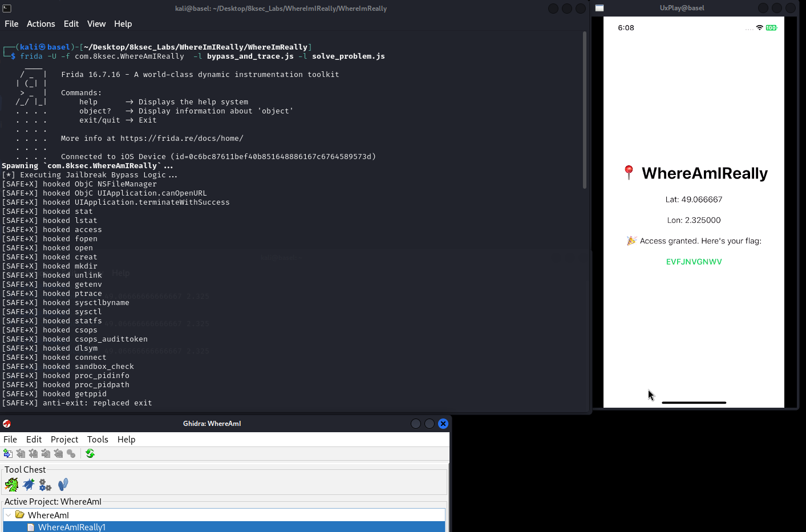Image resolution: width=806 pixels, height=532 pixels.
Task: Click the 'Active Project: WhereAmI' label
Action: pyautogui.click(x=53, y=502)
